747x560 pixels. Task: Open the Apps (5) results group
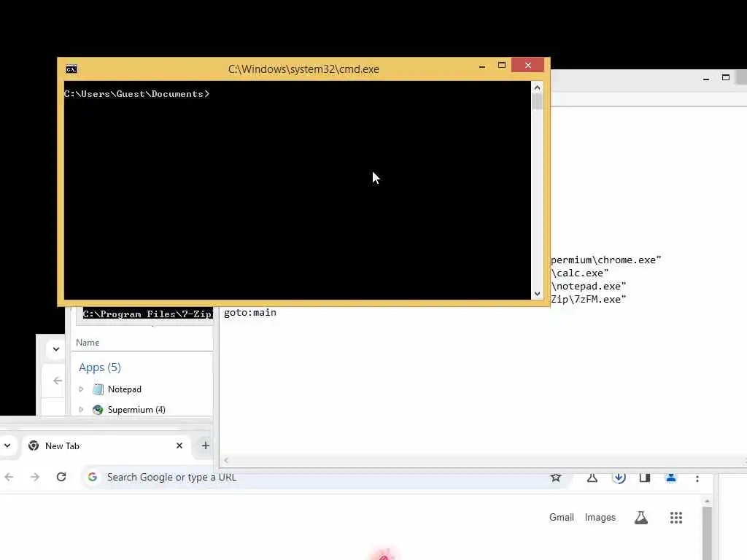100,367
